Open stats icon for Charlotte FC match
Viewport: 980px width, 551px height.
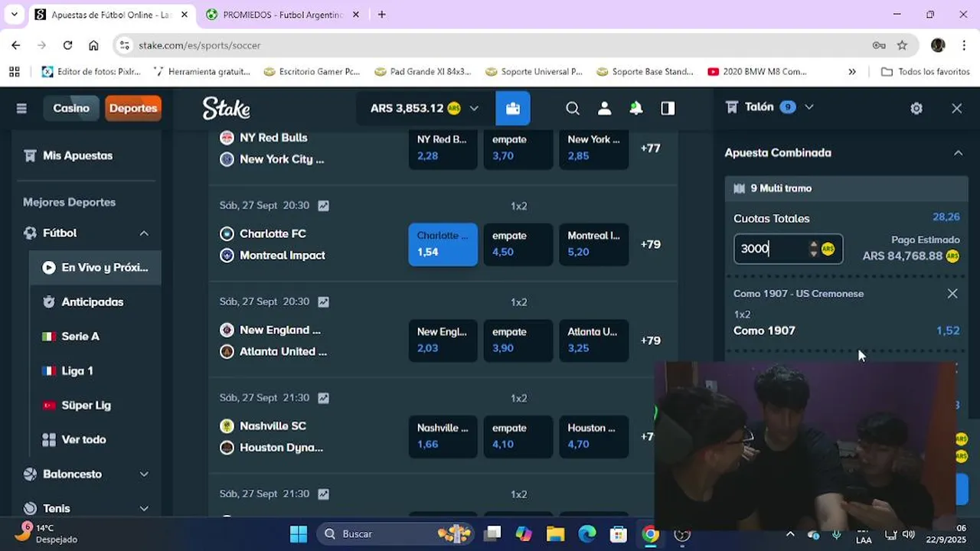tap(323, 206)
